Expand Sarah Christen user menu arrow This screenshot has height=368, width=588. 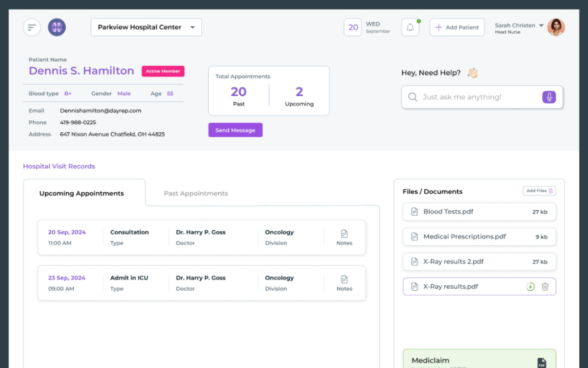(541, 25)
